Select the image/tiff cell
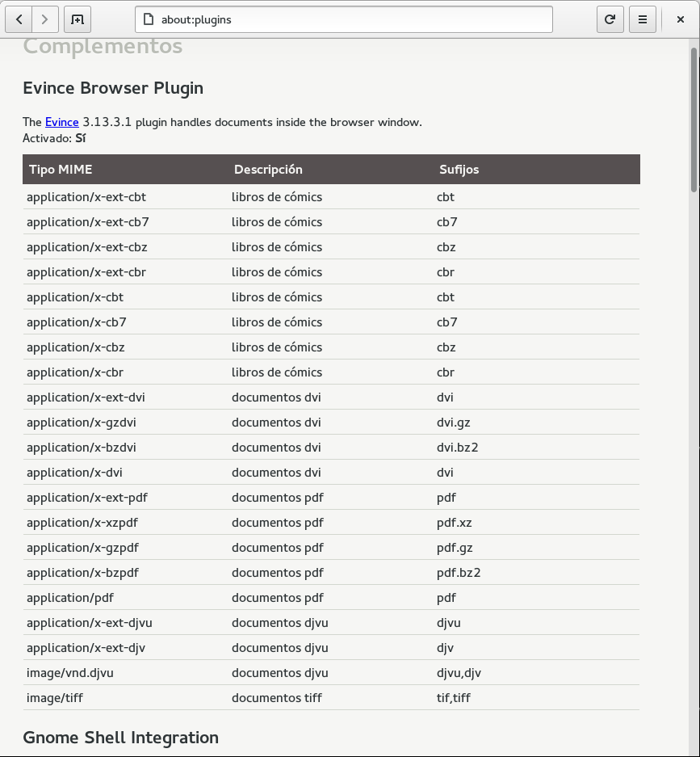700x757 pixels. [55, 699]
